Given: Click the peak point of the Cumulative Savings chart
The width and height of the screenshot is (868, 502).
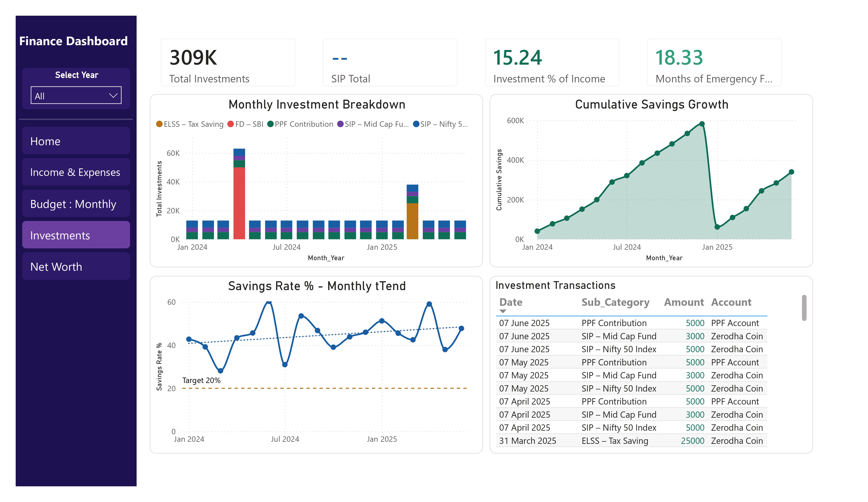Looking at the screenshot, I should click(x=702, y=124).
